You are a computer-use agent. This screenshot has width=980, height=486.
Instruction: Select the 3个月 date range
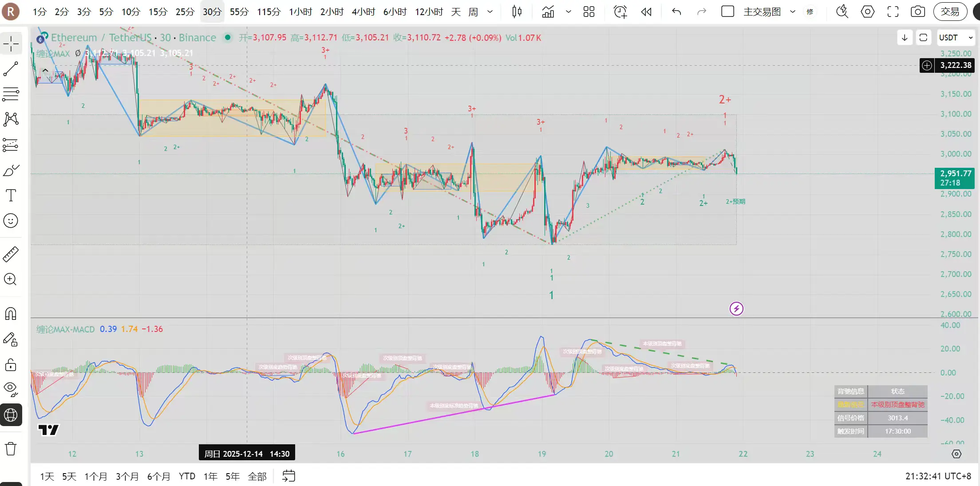click(127, 476)
